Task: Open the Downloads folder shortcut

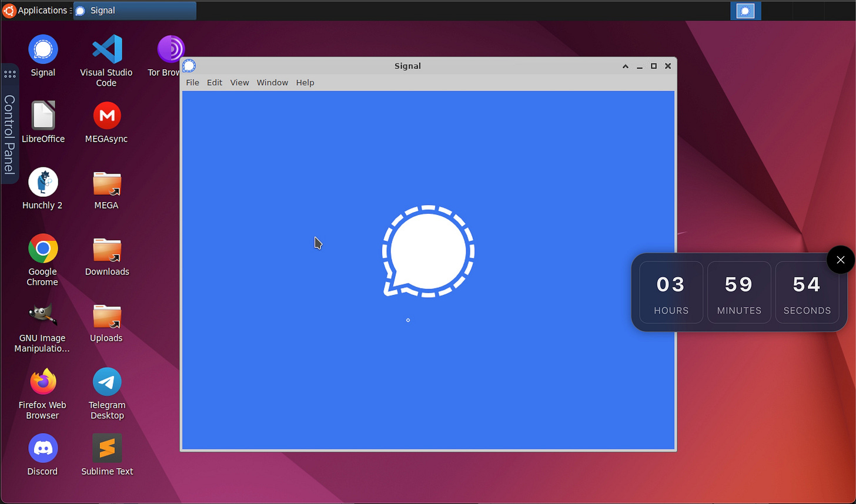Action: coord(106,249)
